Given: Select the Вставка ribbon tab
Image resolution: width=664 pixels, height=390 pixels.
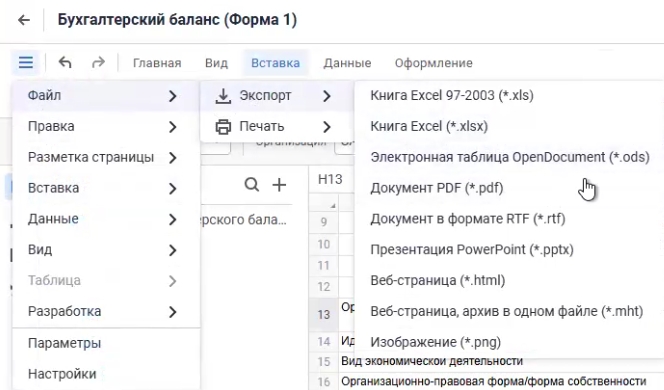Looking at the screenshot, I should (x=275, y=63).
